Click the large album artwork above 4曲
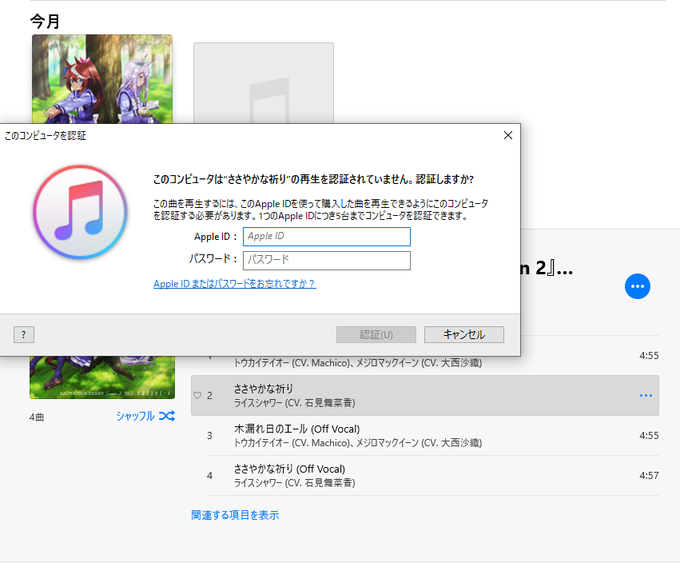The height and width of the screenshot is (563, 680). 102,377
